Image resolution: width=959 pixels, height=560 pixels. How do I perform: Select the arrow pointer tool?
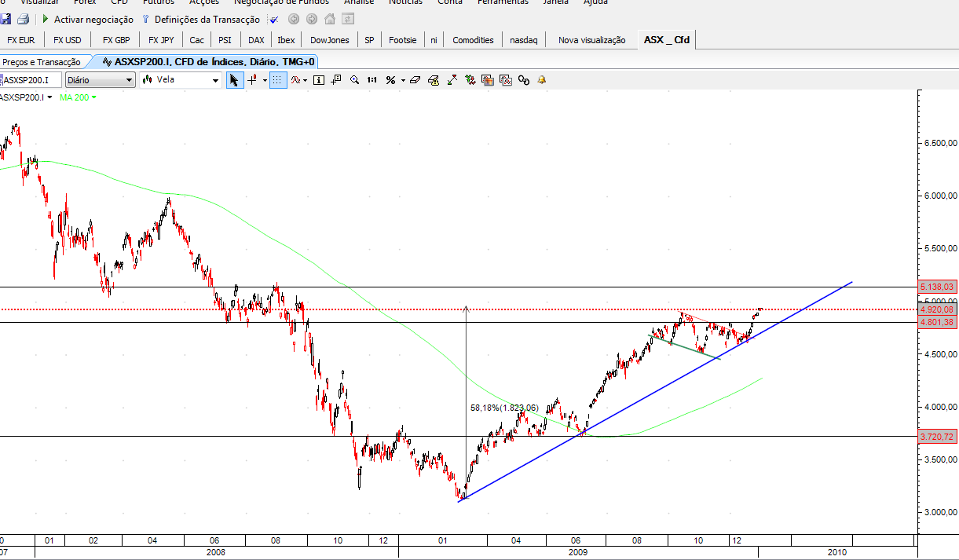coord(234,79)
